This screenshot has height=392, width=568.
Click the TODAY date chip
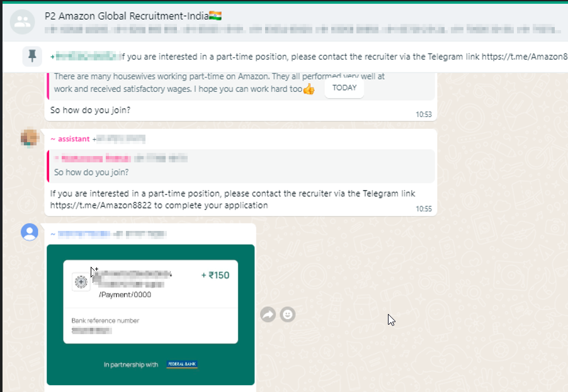pos(344,88)
